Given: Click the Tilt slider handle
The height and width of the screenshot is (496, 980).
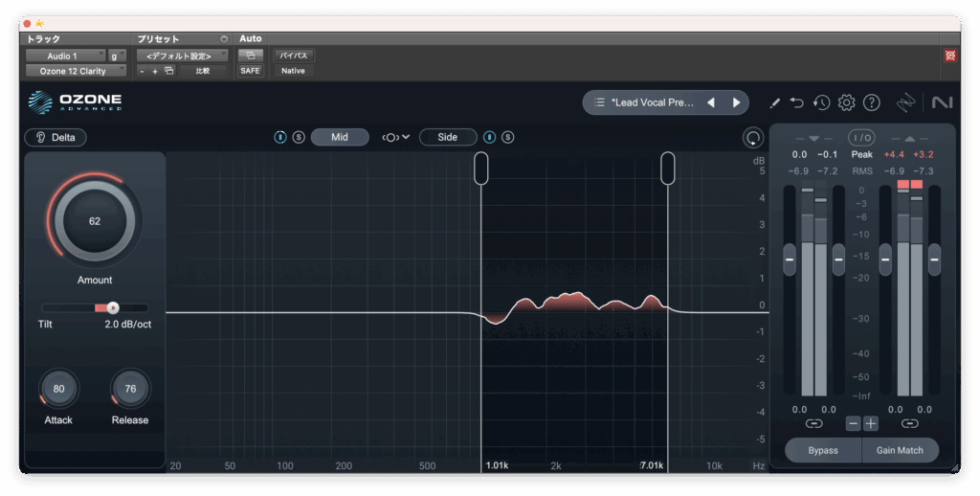Looking at the screenshot, I should (x=113, y=307).
